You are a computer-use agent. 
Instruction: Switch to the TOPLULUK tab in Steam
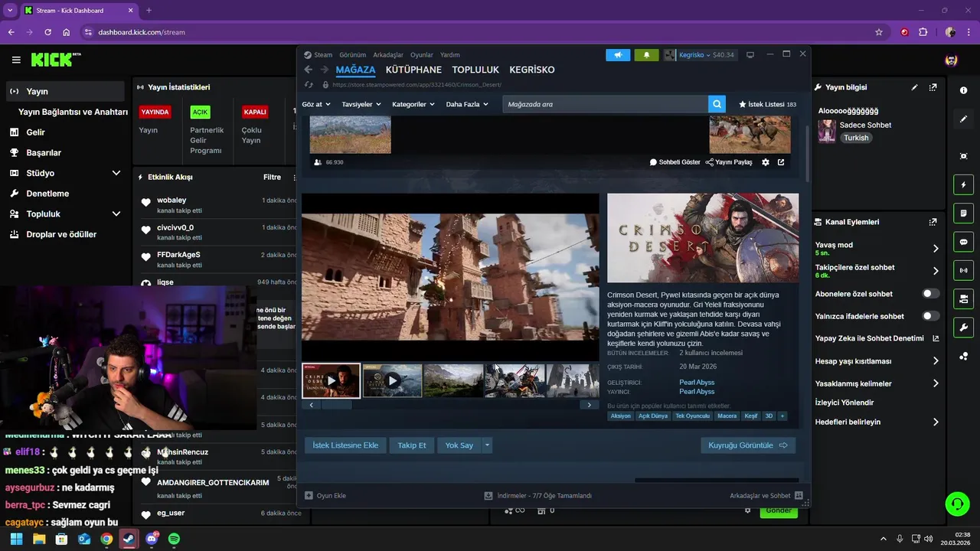pyautogui.click(x=475, y=70)
